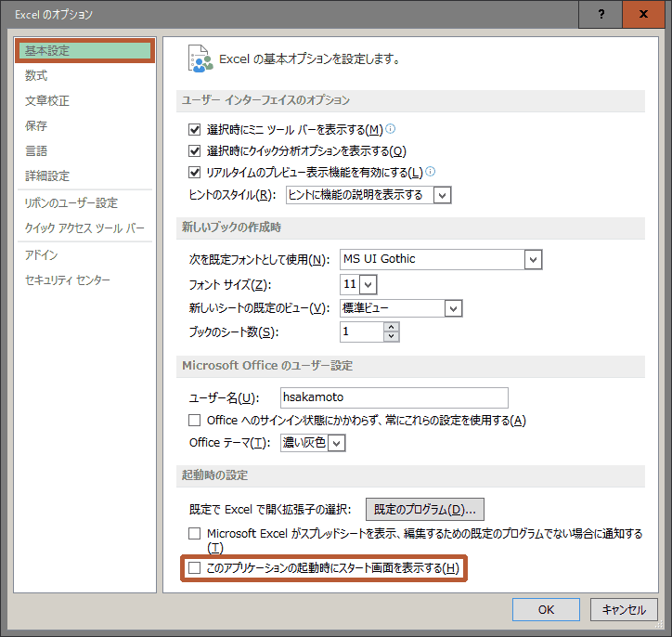The width and height of the screenshot is (672, 637).
Task: Open the アドイン category
Action: (x=84, y=255)
